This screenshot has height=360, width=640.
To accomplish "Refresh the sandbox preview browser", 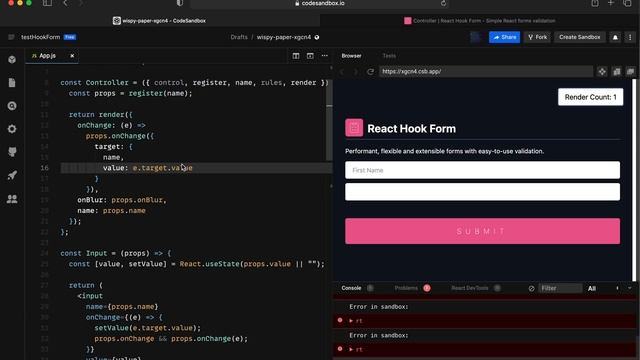I will coord(370,71).
